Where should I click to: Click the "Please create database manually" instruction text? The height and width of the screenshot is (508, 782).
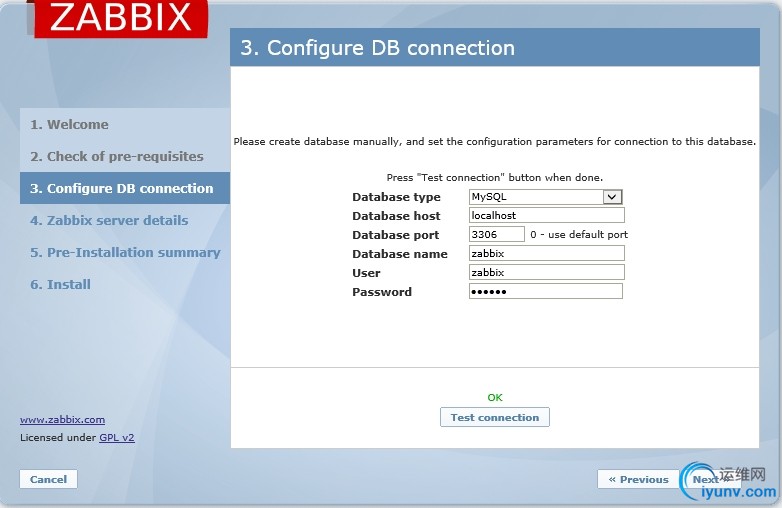tap(495, 142)
